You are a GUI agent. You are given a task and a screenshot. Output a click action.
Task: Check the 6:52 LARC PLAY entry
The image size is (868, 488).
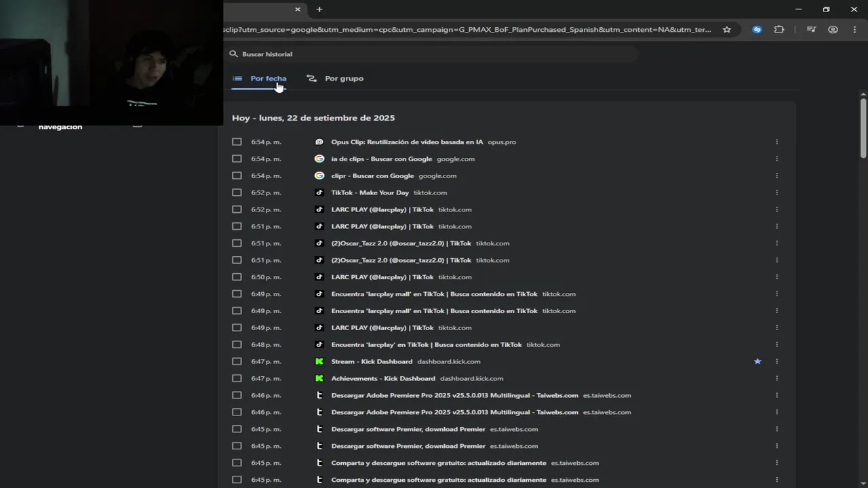pos(237,209)
